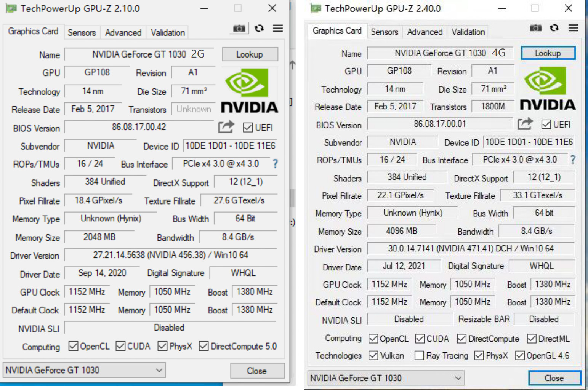Click NVIDIA logo in GPU-Z 2.40.0 window

[x=548, y=88]
